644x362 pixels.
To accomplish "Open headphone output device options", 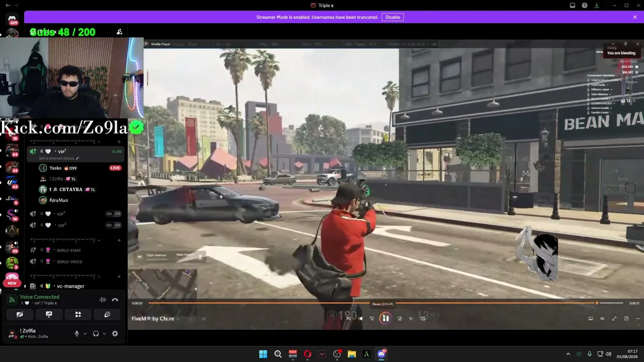I will (104, 333).
